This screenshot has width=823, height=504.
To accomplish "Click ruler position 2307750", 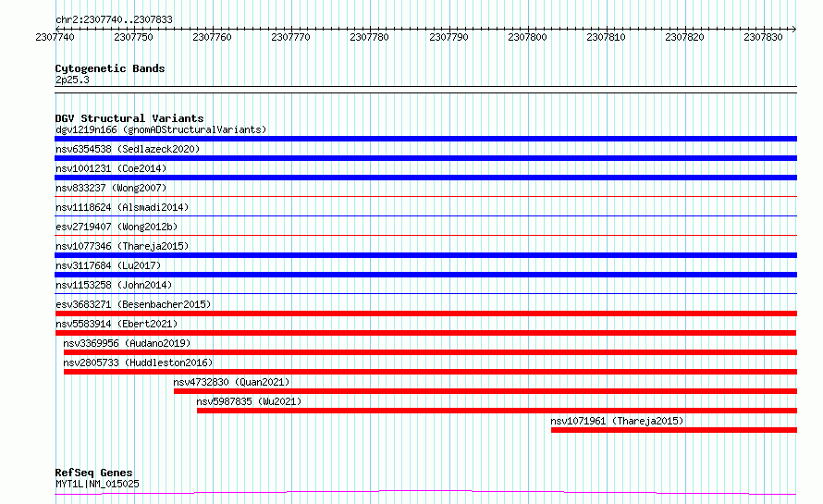I will pos(133,37).
